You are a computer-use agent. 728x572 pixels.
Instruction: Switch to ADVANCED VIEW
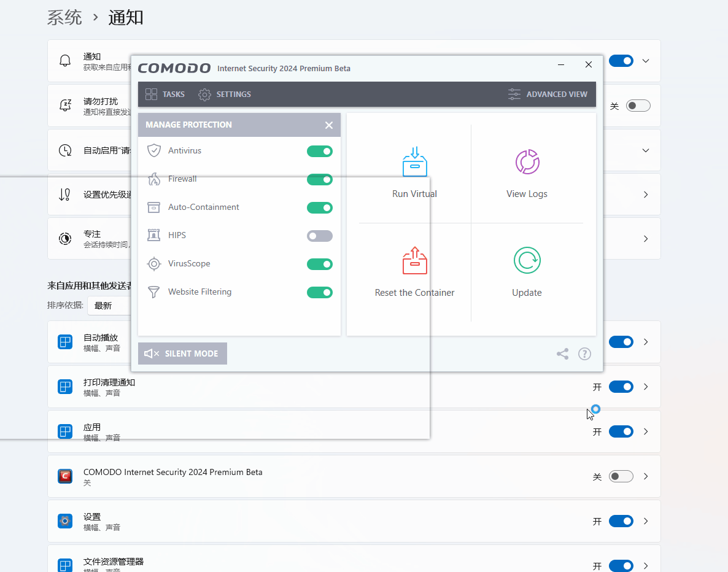click(548, 95)
